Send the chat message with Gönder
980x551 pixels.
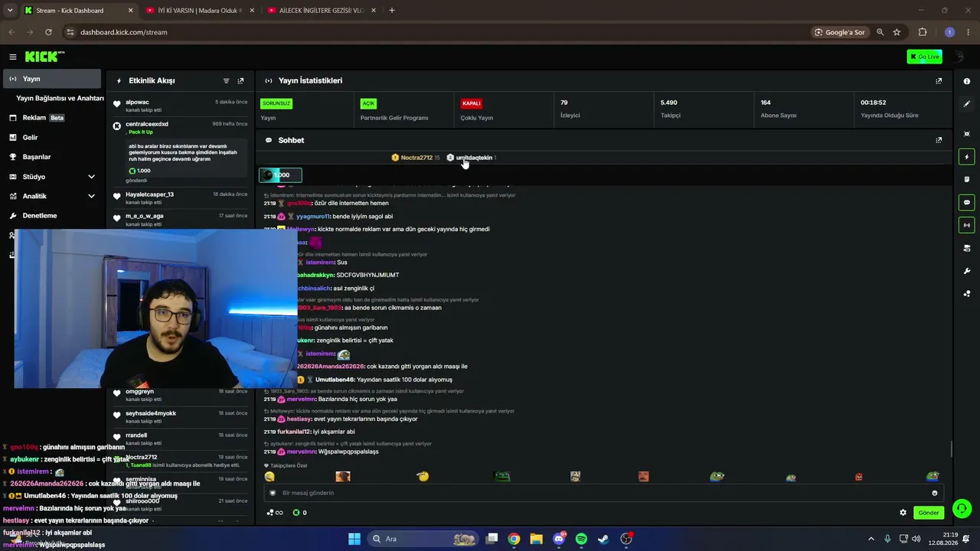coord(929,513)
